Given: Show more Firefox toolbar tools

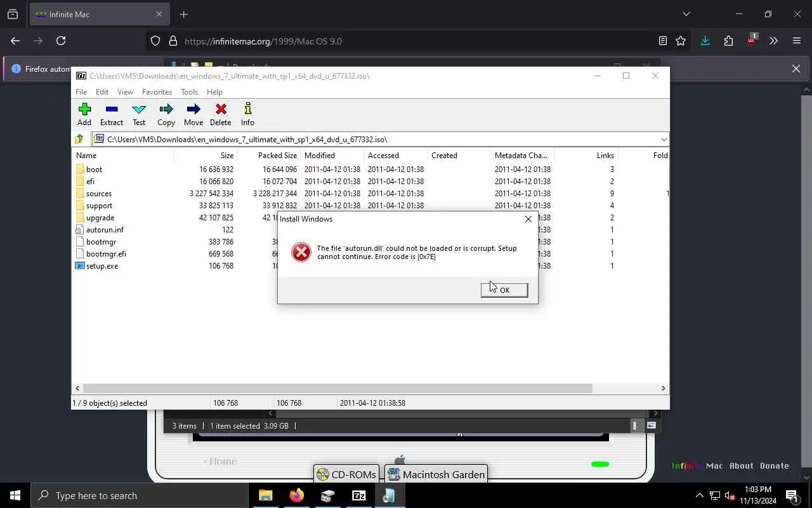Looking at the screenshot, I should (x=773, y=41).
